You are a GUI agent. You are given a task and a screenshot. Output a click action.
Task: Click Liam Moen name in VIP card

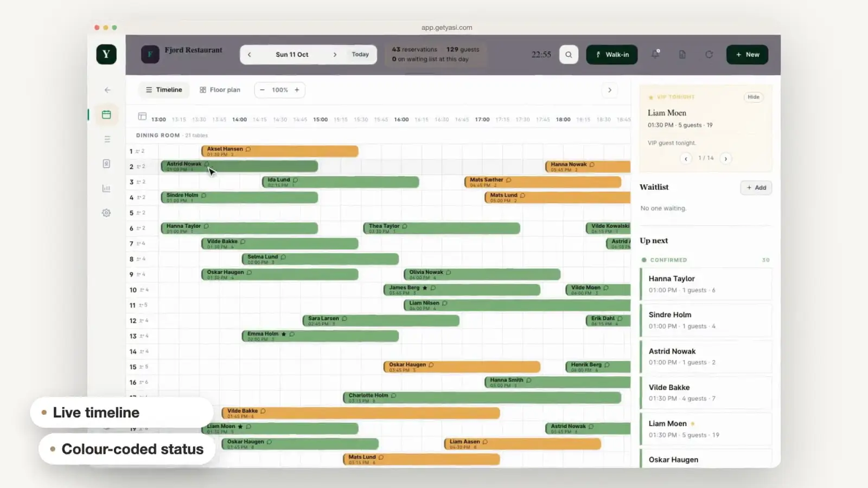pos(667,113)
